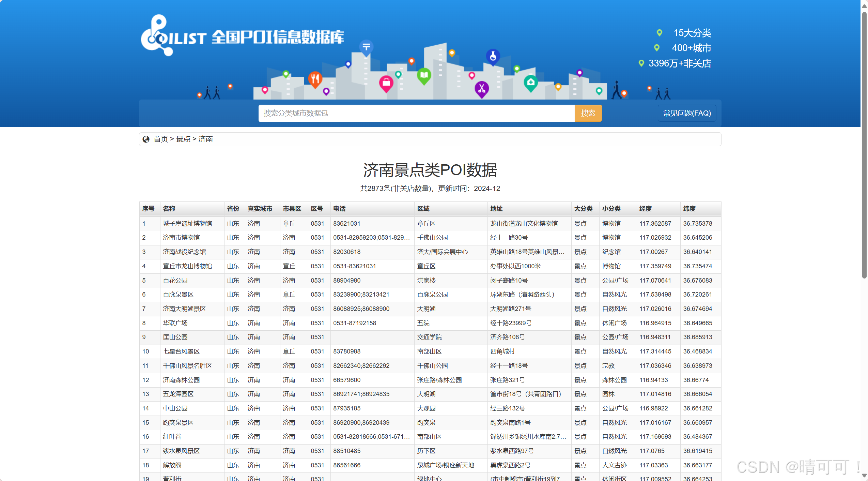
Task: Select the 济南大明湖景区 table row
Action: point(184,309)
